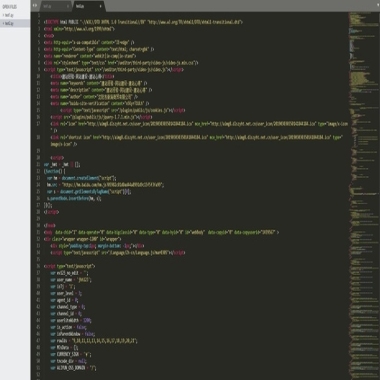Place the cursor in the document.createElement line
Screen dimensions: 380x380
82,178
